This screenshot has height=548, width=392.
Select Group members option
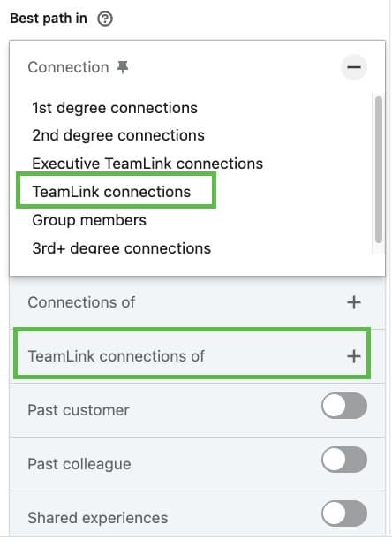tap(89, 220)
